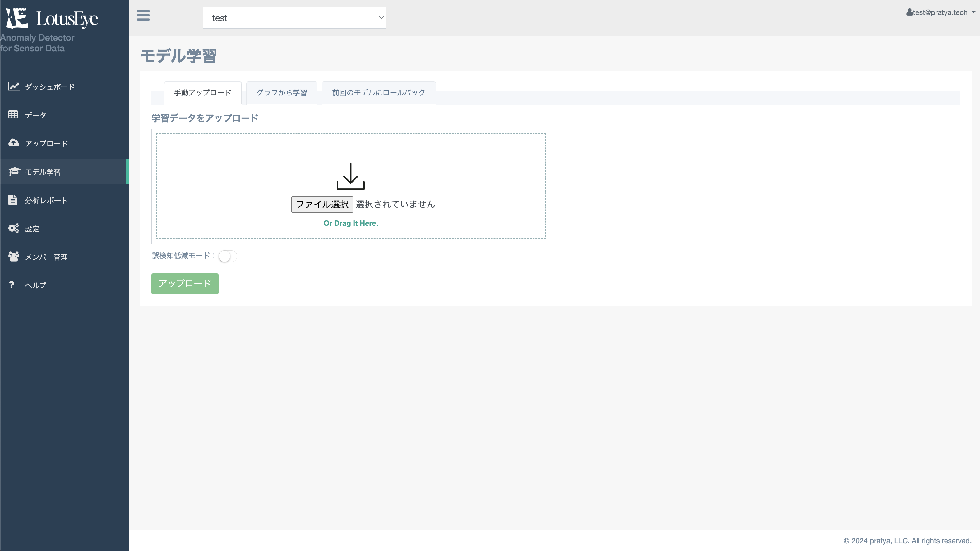The height and width of the screenshot is (551, 980).
Task: Select the 手動アップロード tab
Action: coord(203,93)
